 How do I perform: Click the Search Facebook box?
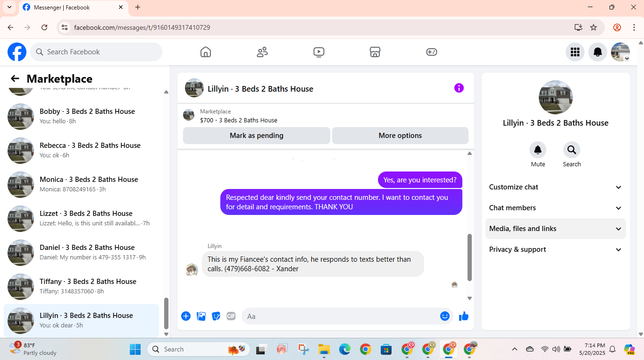96,52
